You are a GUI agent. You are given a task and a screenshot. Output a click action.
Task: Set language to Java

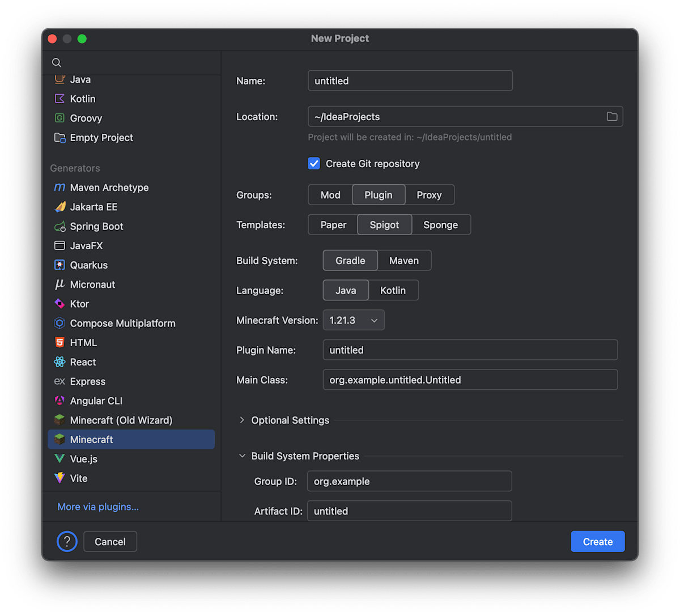[x=346, y=290]
